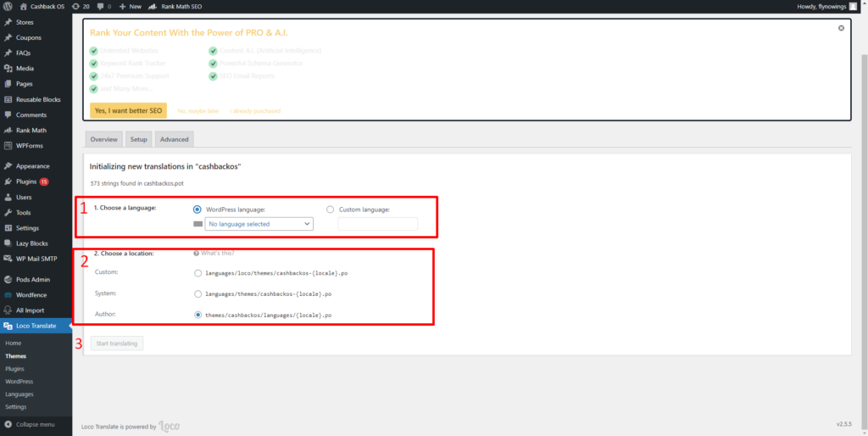The height and width of the screenshot is (436, 868).
Task: Open Loco Translate WordPress submenu
Action: [x=19, y=382]
